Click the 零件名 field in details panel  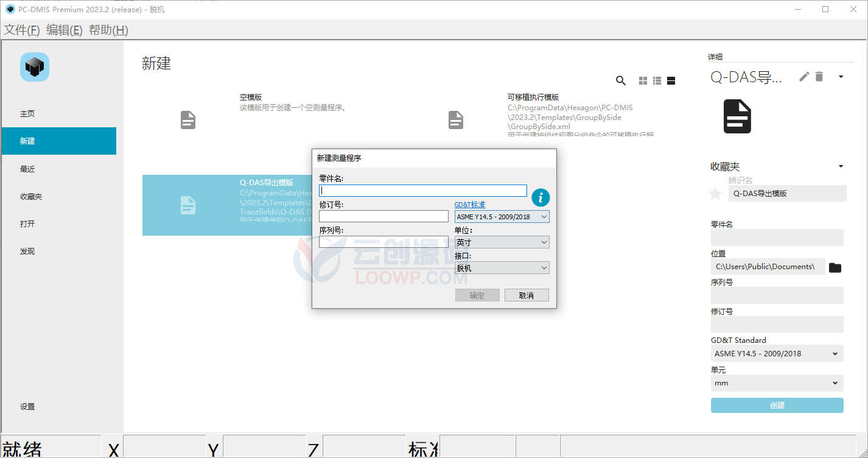(777, 238)
